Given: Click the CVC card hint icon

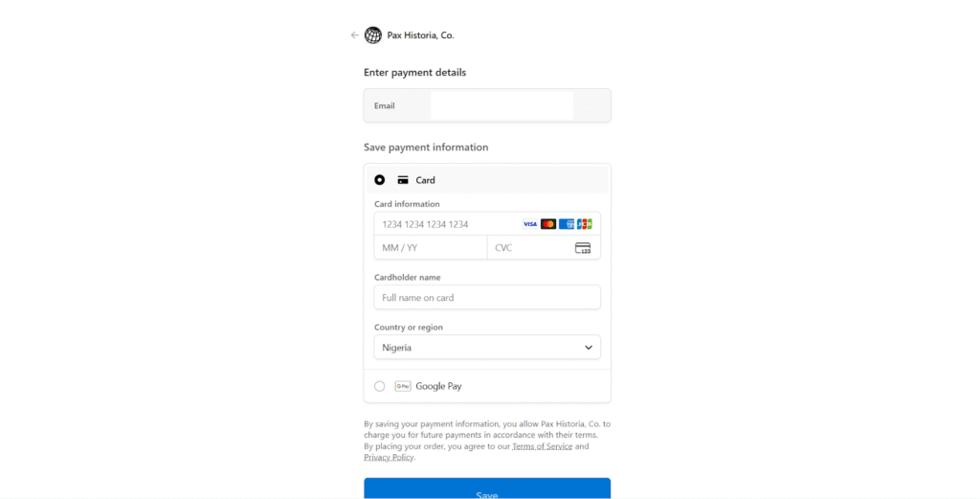Looking at the screenshot, I should click(x=583, y=248).
